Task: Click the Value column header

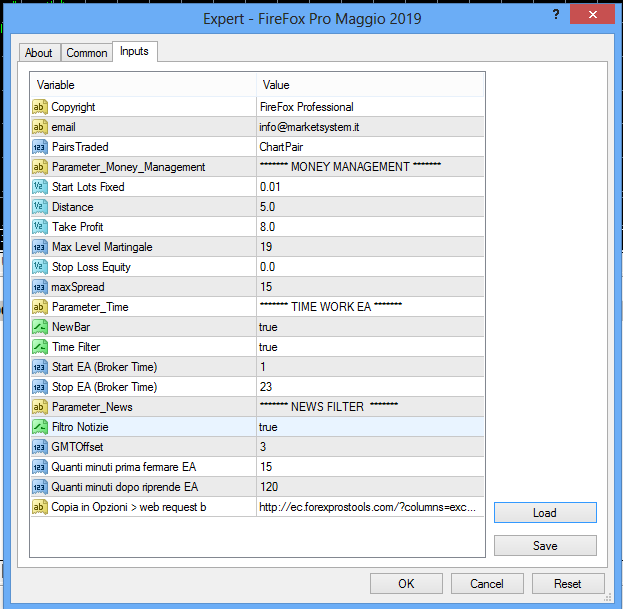Action: tap(370, 85)
